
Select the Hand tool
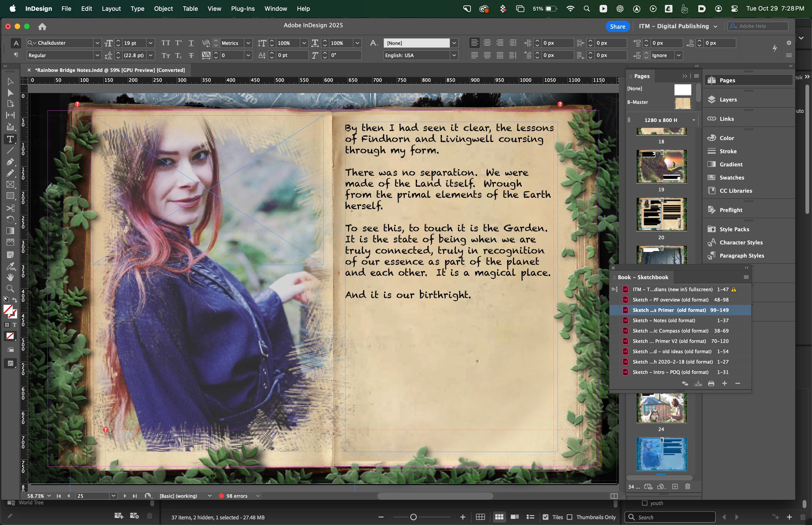tap(10, 277)
